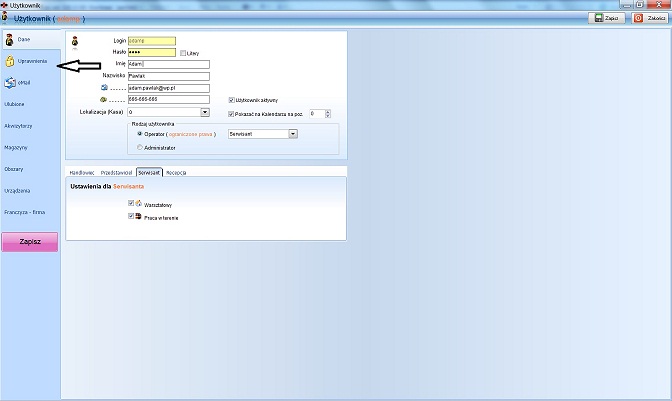
Task: Click the Zakończ button in top toolbar
Action: point(650,18)
